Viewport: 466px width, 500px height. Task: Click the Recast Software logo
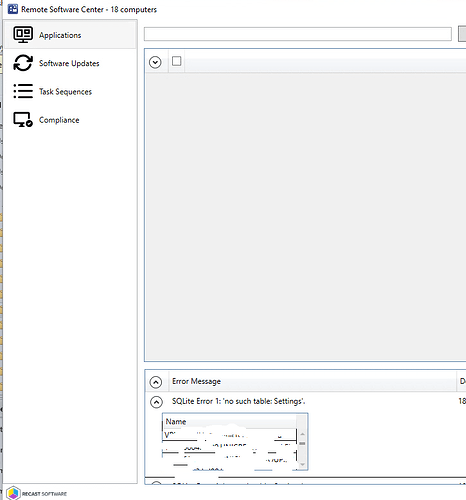pyautogui.click(x=37, y=493)
